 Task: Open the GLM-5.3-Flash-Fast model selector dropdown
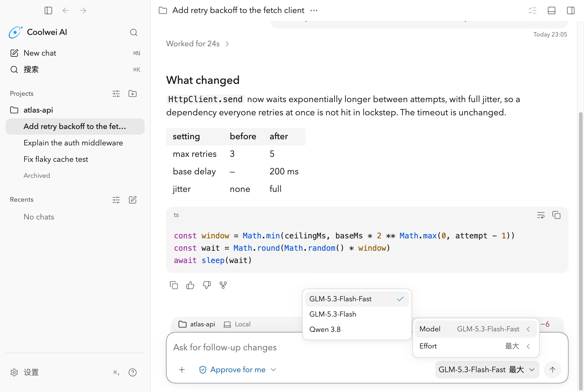point(487,369)
